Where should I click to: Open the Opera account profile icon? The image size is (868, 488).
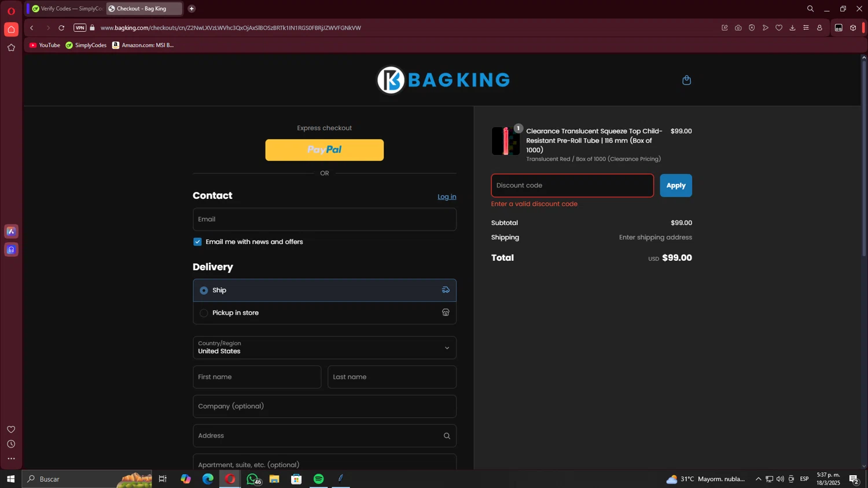(x=819, y=28)
